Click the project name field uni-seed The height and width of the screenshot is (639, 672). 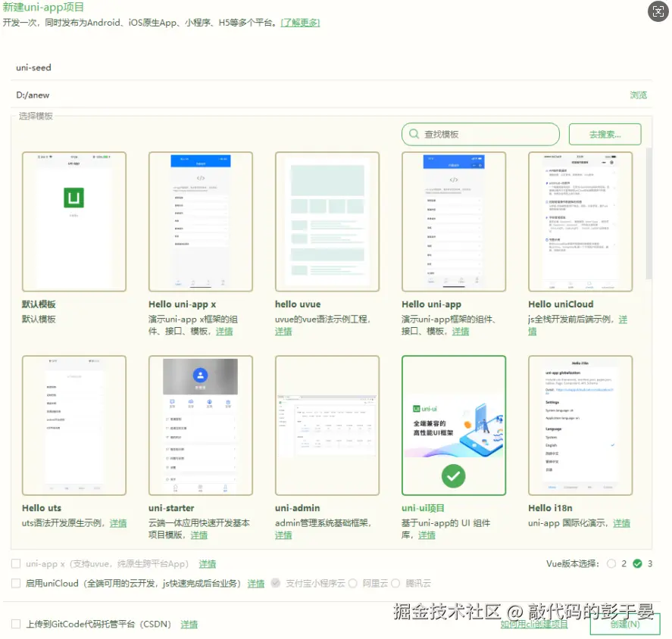(331, 67)
